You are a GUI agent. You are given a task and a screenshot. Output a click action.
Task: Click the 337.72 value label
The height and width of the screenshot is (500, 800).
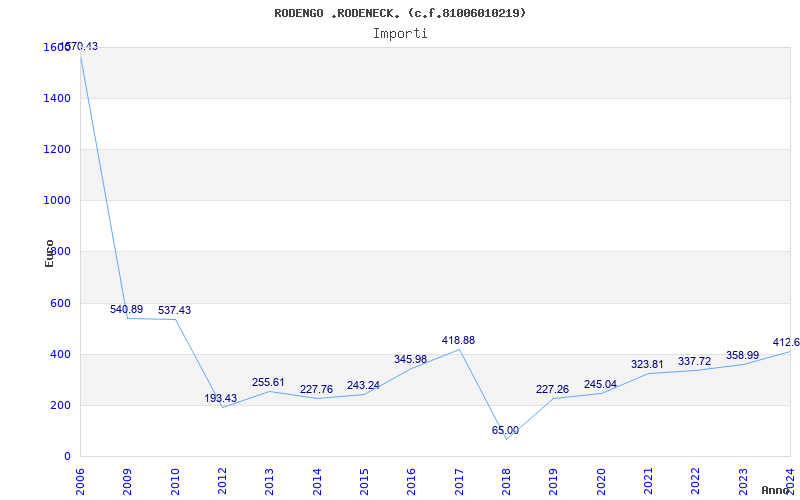coord(694,361)
